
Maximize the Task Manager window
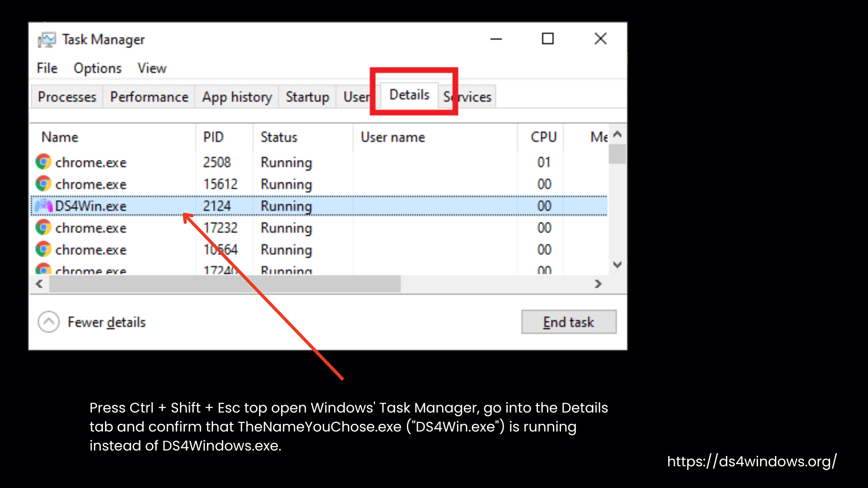[547, 39]
